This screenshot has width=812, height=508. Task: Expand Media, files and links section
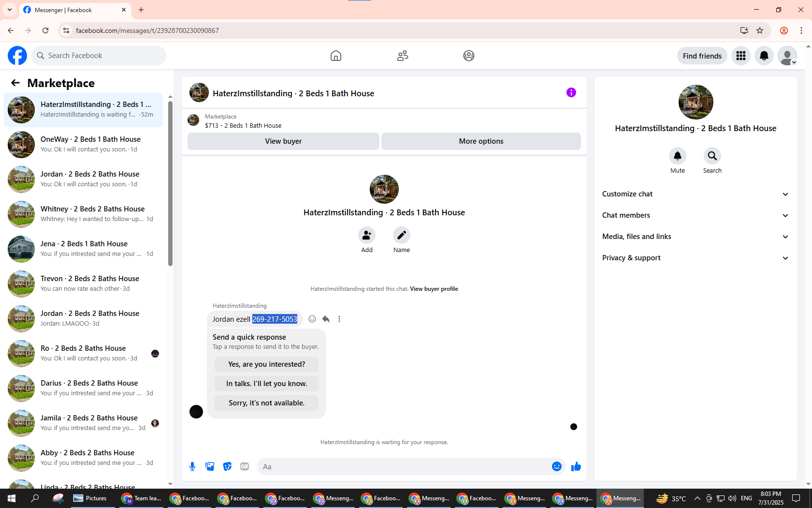click(696, 237)
